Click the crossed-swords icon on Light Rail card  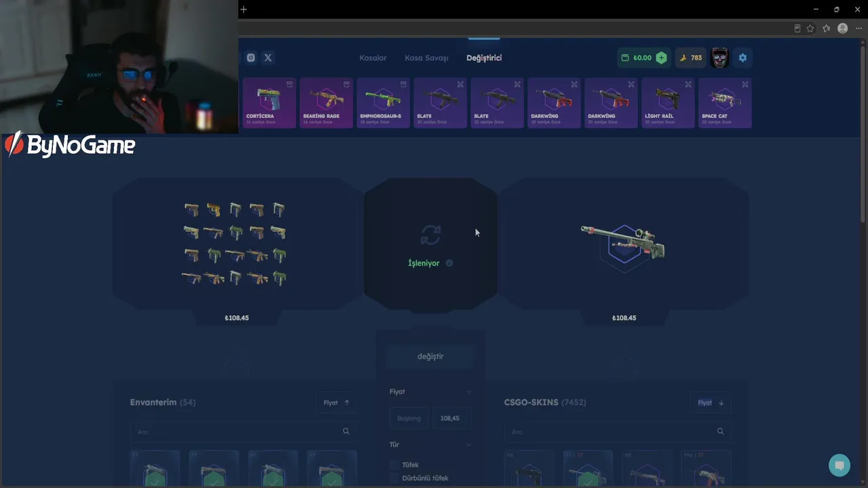688,85
